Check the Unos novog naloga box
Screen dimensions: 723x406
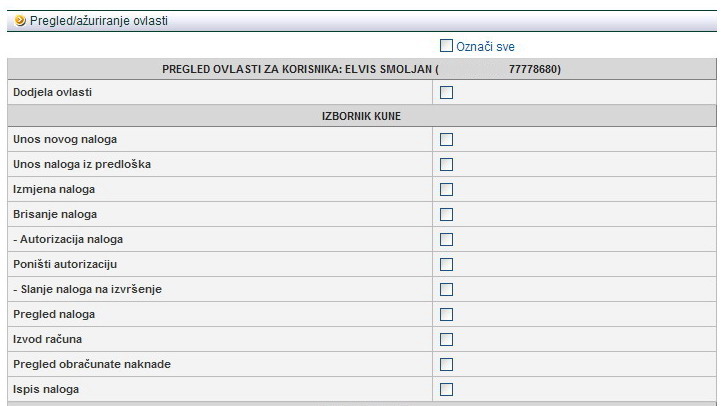pos(446,140)
